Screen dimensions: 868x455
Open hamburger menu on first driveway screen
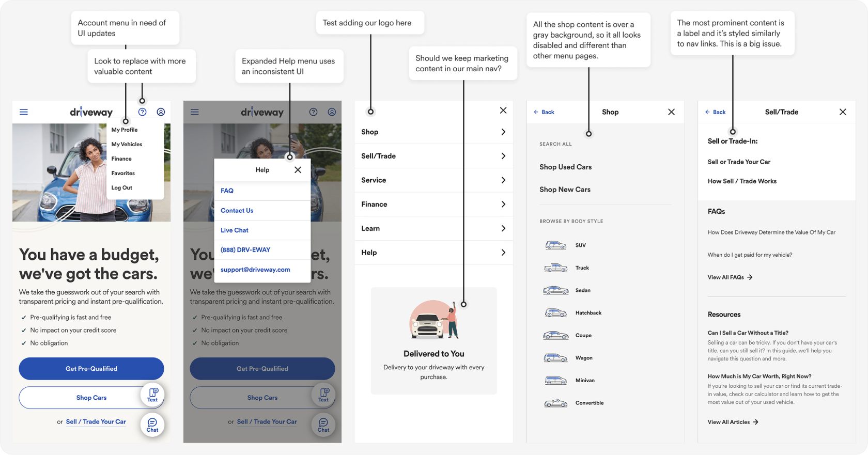[x=24, y=112]
